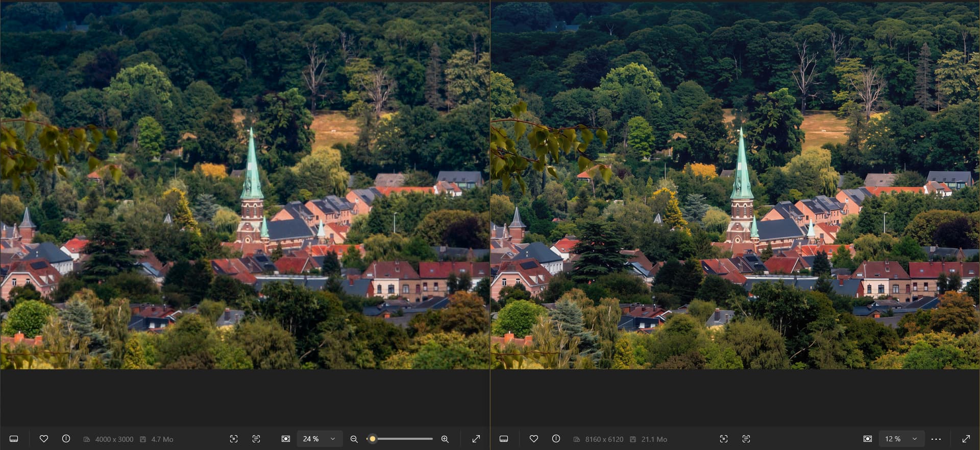980x450 pixels.
Task: Open file info for the 4.7 Mo image
Action: point(66,439)
